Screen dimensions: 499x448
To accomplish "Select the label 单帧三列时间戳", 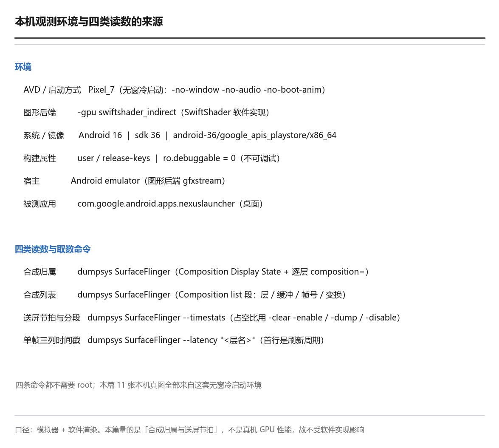I will [x=52, y=340].
